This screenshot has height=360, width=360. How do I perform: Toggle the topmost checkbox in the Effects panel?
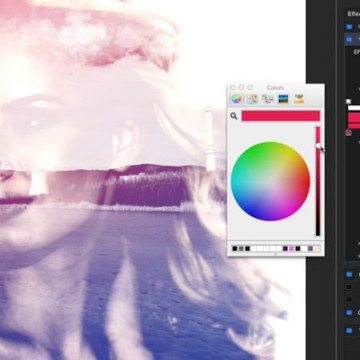pos(349,27)
